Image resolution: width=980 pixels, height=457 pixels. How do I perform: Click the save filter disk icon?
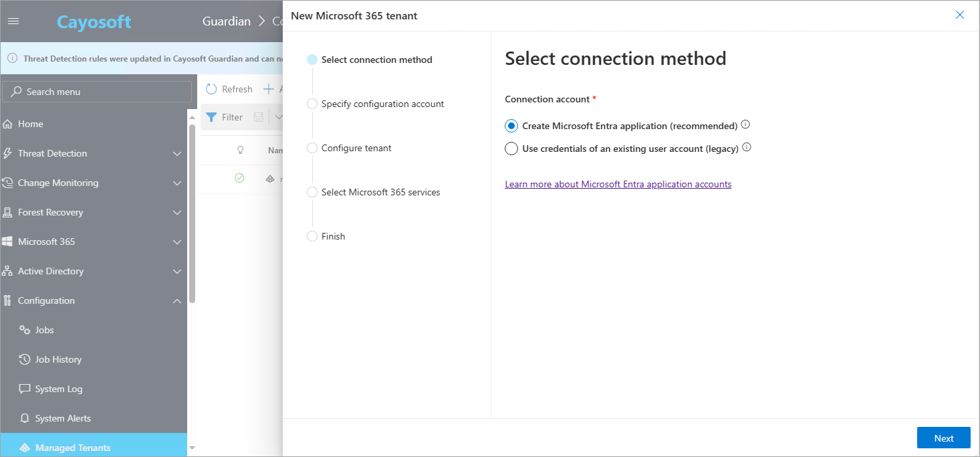pos(259,117)
